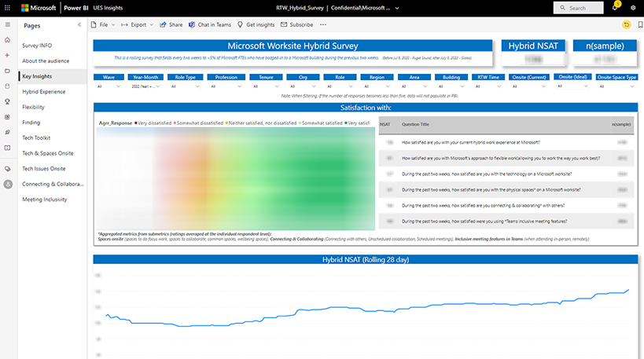Open the Connecting & Collabora... page
Viewport: 644px width, 359px height.
[53, 184]
